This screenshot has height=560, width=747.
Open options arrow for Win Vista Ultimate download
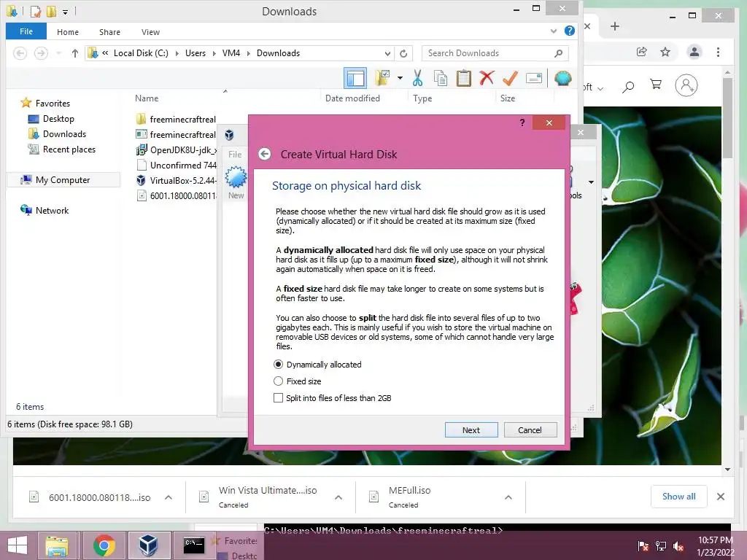click(x=338, y=497)
